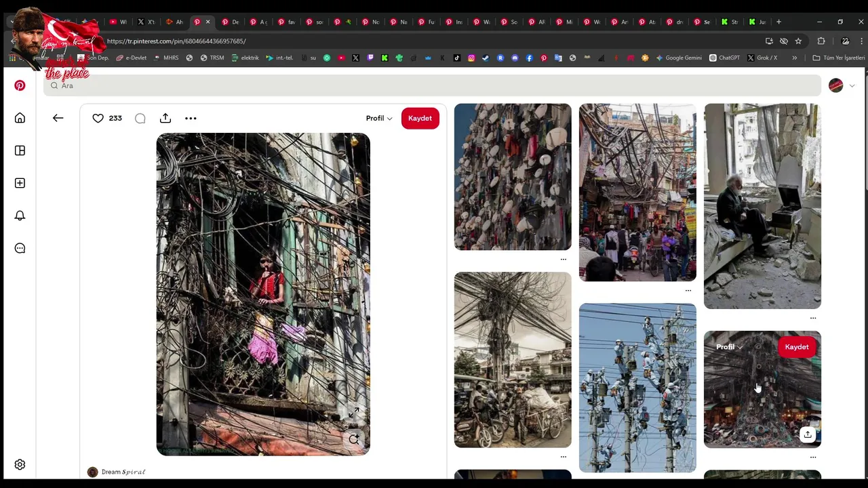Viewport: 868px width, 488px height.
Task: Open elektrik bookmark
Action: (245, 58)
